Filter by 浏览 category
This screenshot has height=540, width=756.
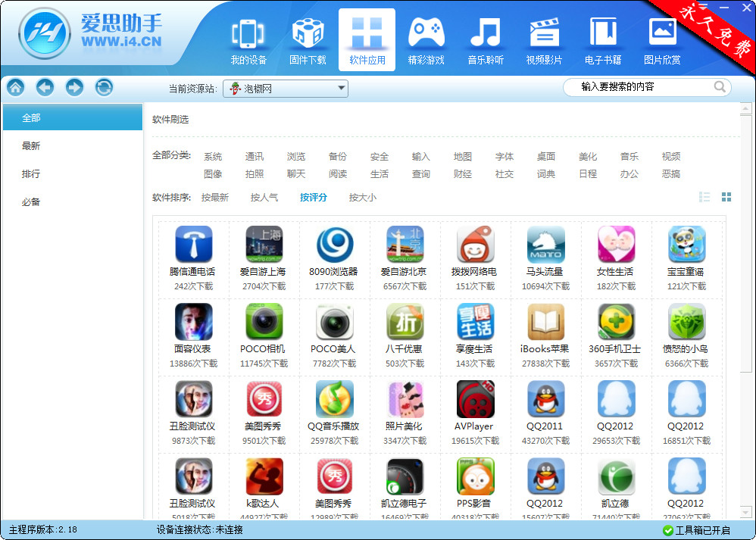coord(296,157)
